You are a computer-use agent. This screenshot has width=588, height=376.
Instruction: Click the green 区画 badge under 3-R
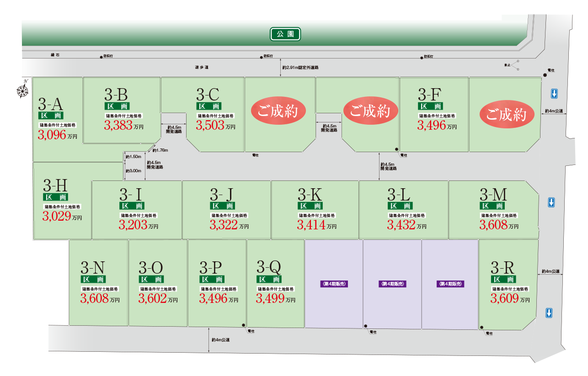tap(503, 279)
